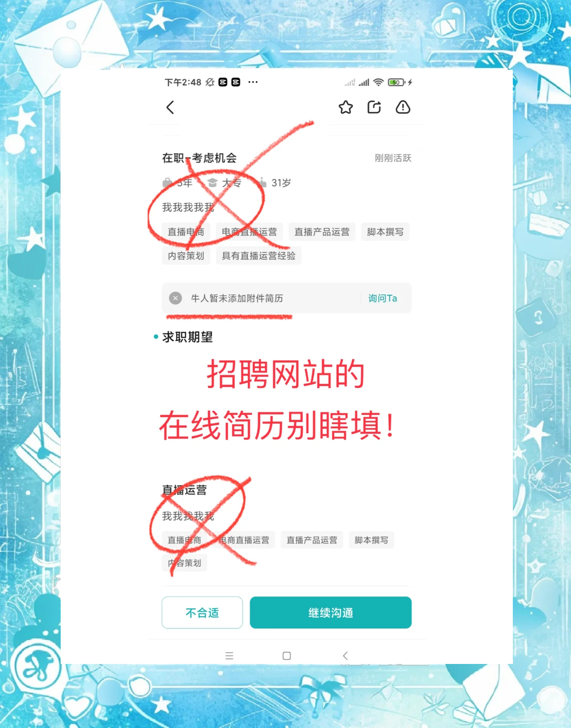
Task: Click the 询问Ta link
Action: (x=383, y=298)
